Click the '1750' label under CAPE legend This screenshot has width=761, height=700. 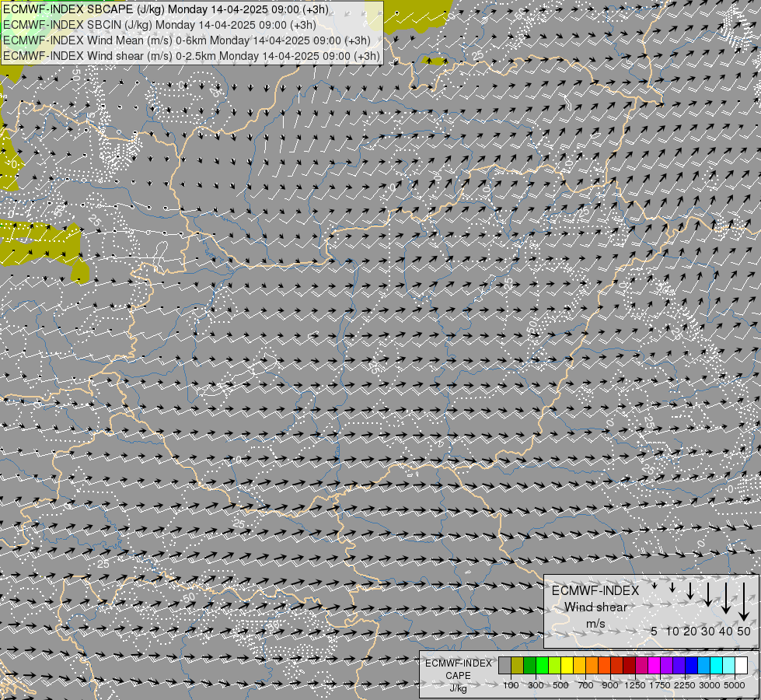click(660, 685)
